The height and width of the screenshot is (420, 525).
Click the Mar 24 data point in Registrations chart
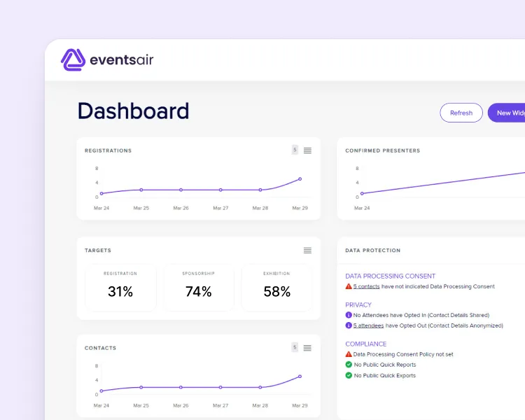click(101, 193)
